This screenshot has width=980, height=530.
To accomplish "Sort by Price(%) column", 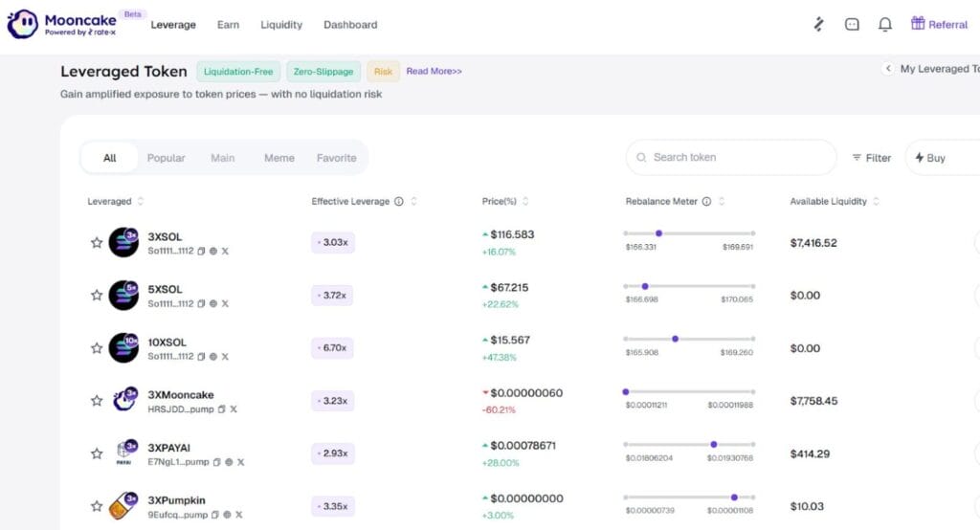I will pyautogui.click(x=525, y=201).
